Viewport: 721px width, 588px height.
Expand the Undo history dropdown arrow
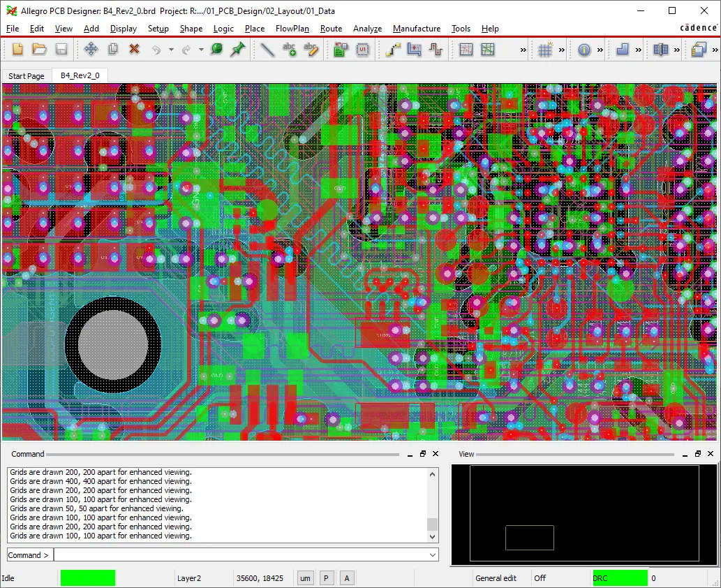pos(171,50)
